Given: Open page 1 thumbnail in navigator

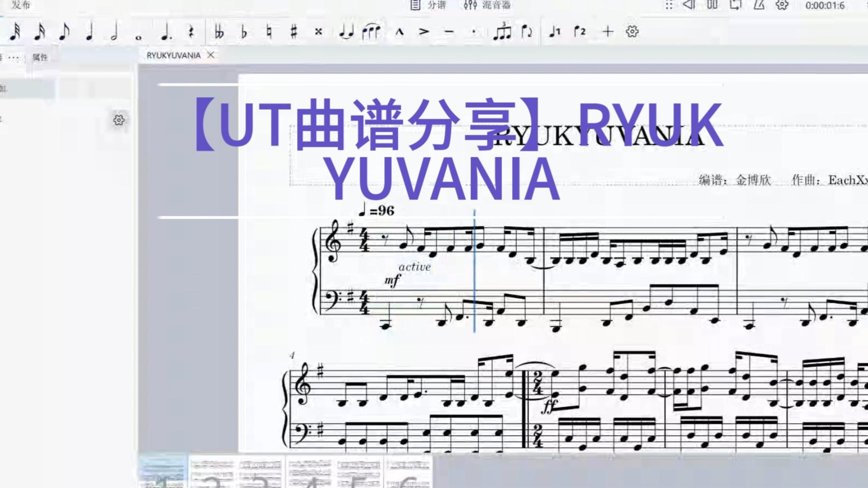Looking at the screenshot, I should (x=163, y=471).
